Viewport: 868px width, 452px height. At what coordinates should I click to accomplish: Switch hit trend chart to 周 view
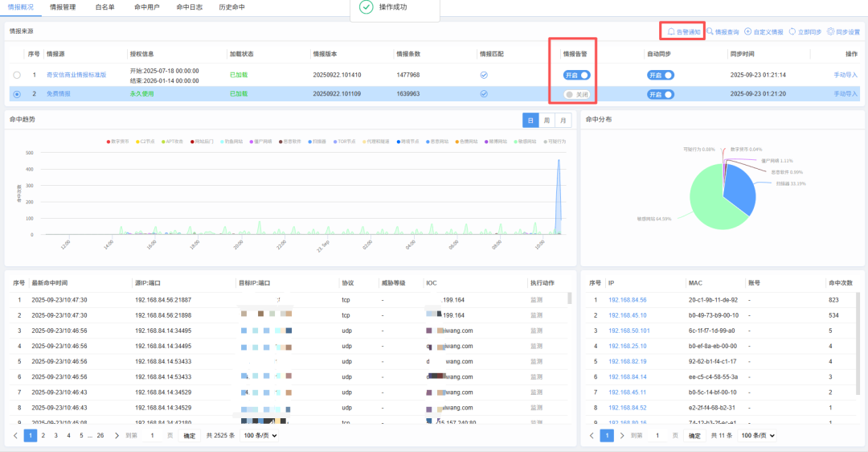point(547,121)
